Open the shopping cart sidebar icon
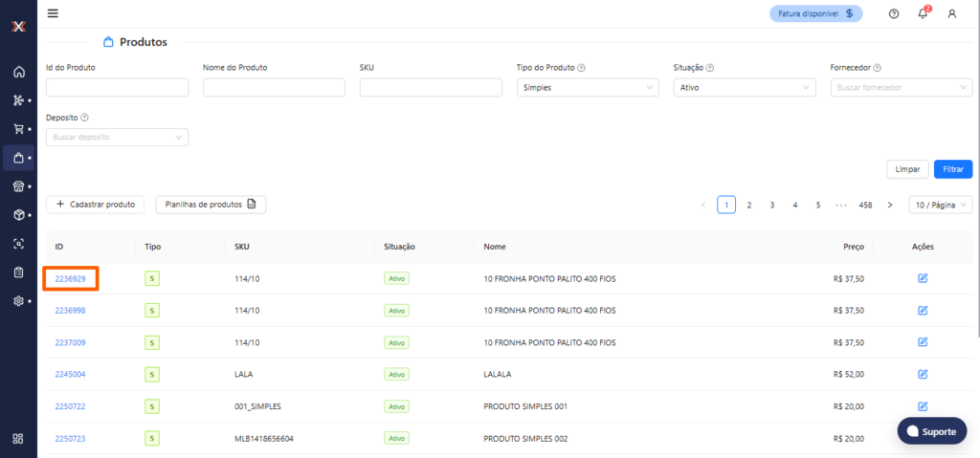 tap(18, 129)
